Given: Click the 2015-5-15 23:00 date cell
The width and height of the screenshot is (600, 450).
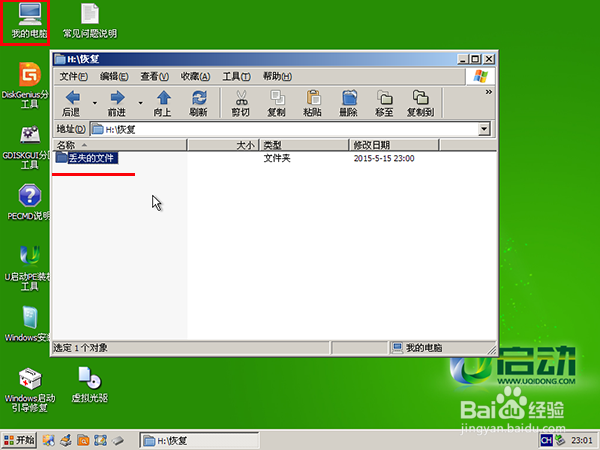Looking at the screenshot, I should click(384, 158).
